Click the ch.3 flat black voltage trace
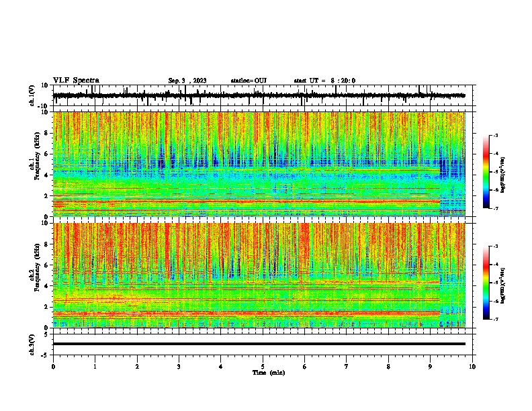This screenshot has height=411, width=532. [x=259, y=344]
